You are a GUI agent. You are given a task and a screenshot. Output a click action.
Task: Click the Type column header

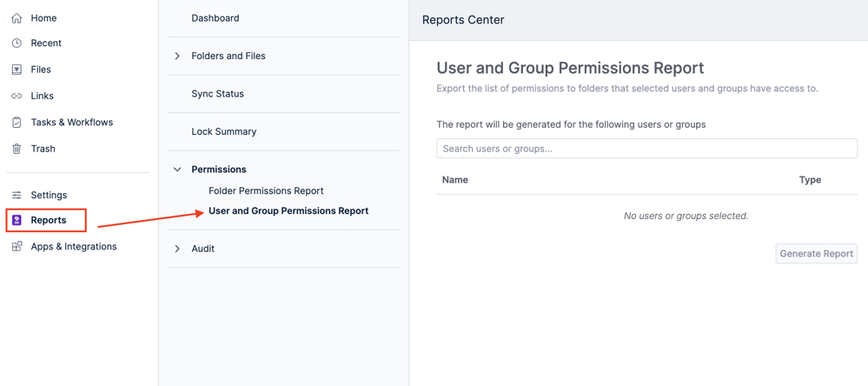810,180
